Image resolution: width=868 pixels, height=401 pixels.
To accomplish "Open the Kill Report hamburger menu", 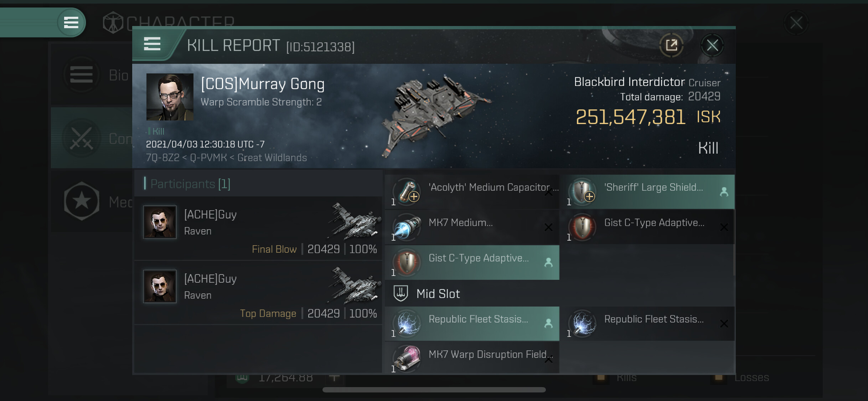I will tap(152, 44).
